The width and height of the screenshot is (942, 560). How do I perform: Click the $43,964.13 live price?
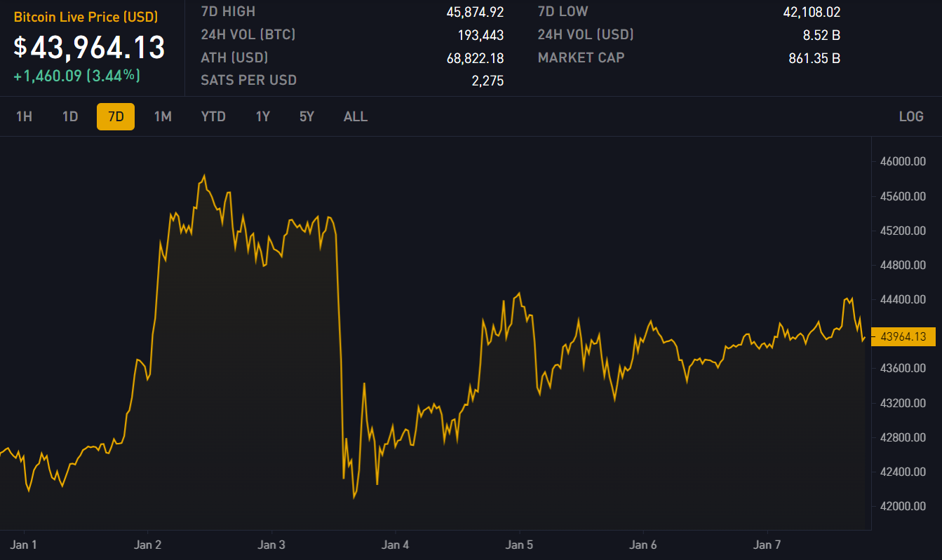pyautogui.click(x=89, y=47)
